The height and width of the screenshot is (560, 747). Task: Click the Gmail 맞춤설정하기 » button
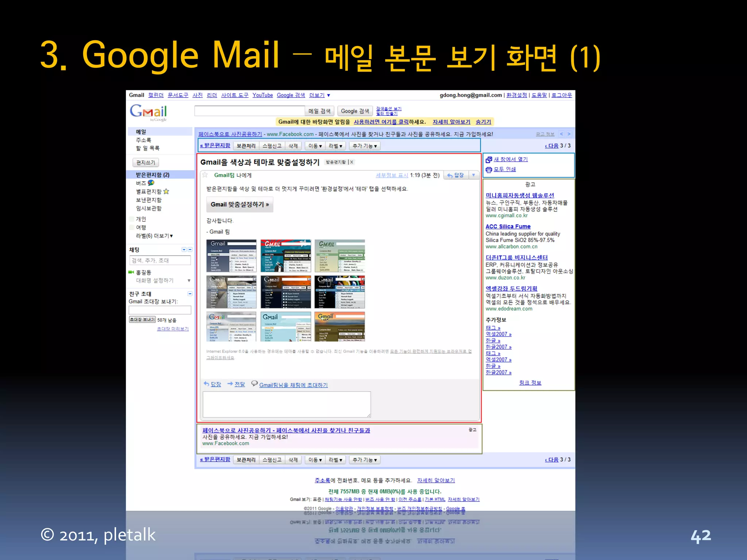(x=240, y=205)
